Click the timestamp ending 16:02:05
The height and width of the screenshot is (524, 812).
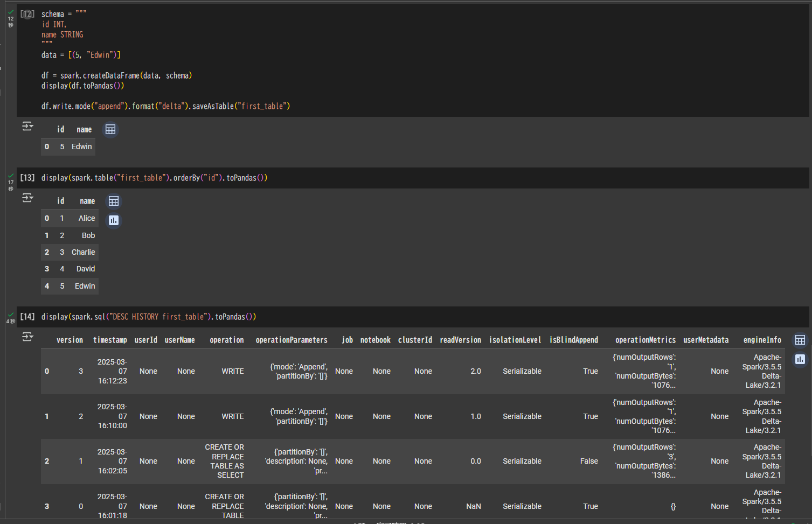tap(112, 462)
